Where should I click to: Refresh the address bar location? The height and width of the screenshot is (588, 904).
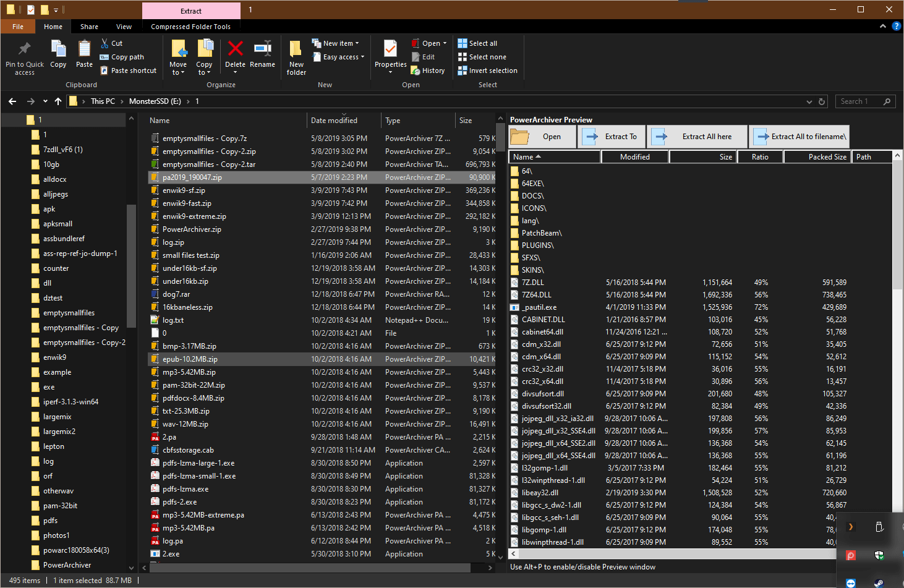click(x=822, y=101)
